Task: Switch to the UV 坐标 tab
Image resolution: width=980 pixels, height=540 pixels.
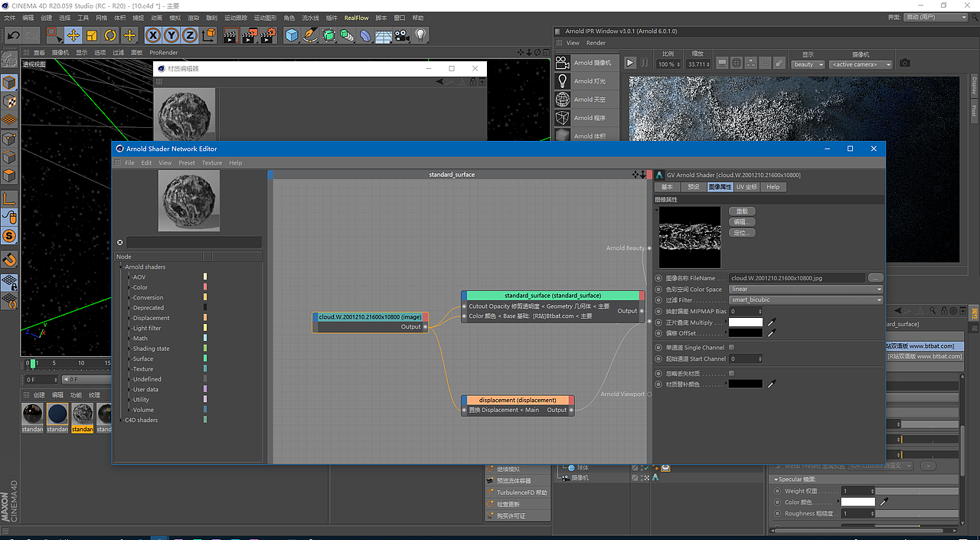Action: click(x=746, y=187)
